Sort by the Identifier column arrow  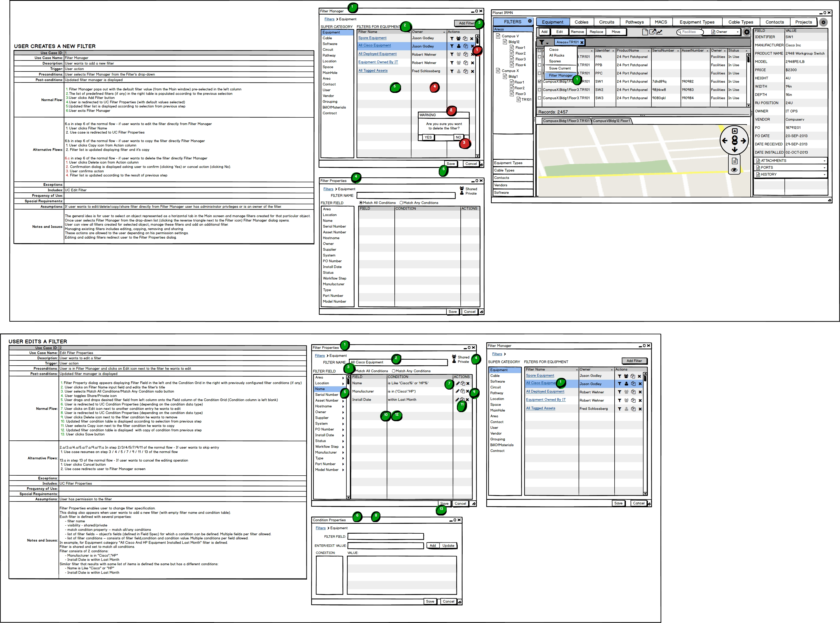(x=613, y=51)
